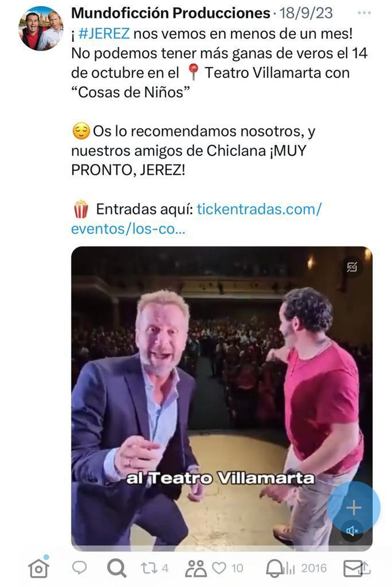This screenshot has height=587, width=392.
Task: Toggle closed captions on the video
Action: tap(352, 267)
